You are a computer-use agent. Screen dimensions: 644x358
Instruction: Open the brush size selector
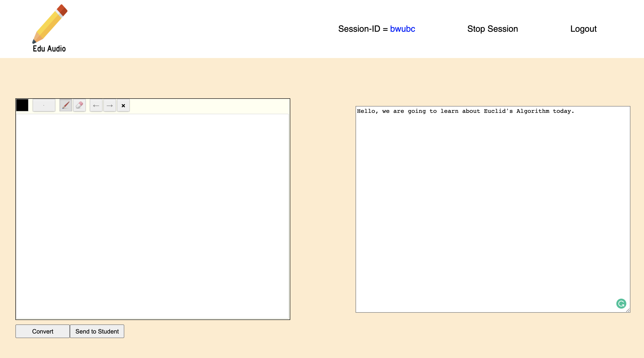pos(44,105)
